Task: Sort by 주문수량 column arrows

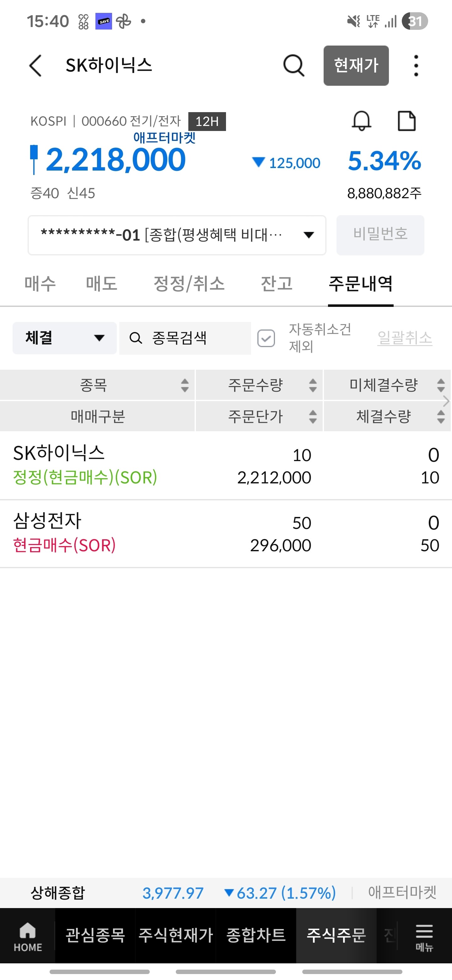Action: click(313, 385)
